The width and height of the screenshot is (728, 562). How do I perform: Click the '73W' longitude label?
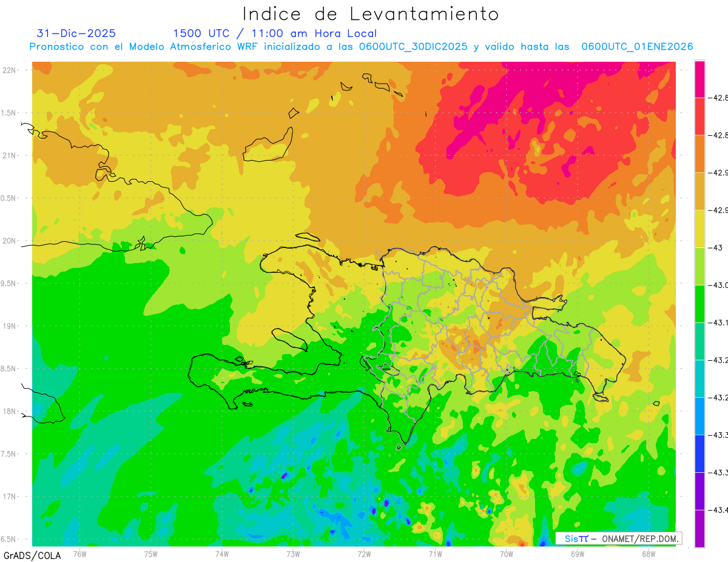coord(293,554)
